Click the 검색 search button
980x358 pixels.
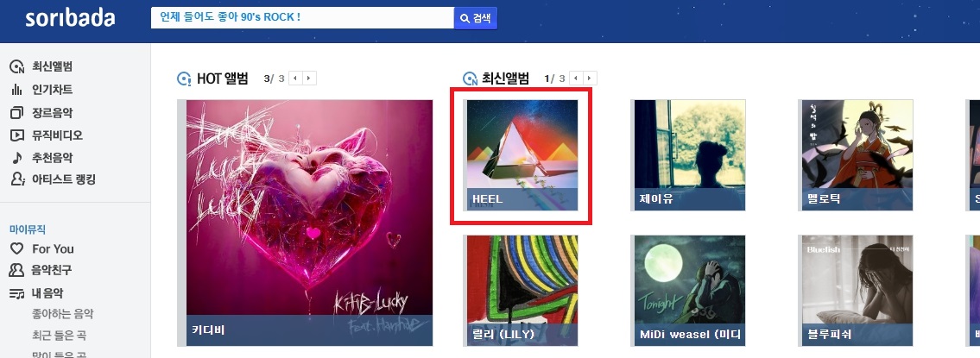point(475,18)
